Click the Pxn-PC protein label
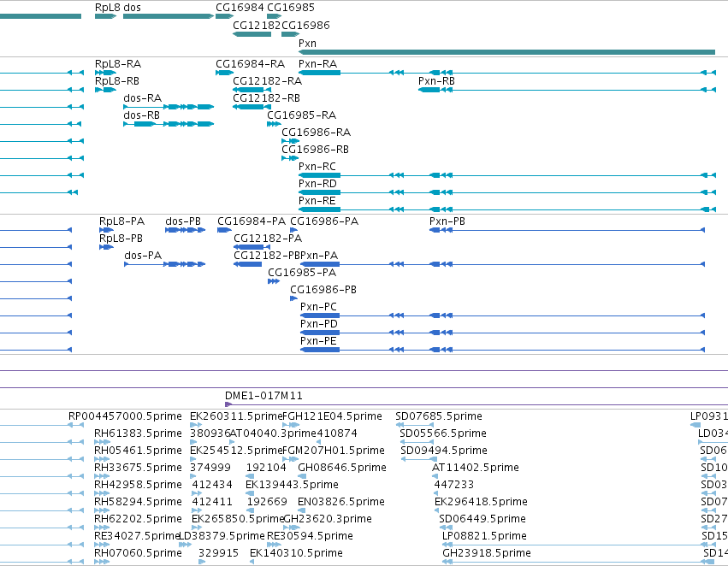The width and height of the screenshot is (728, 566). point(318,307)
